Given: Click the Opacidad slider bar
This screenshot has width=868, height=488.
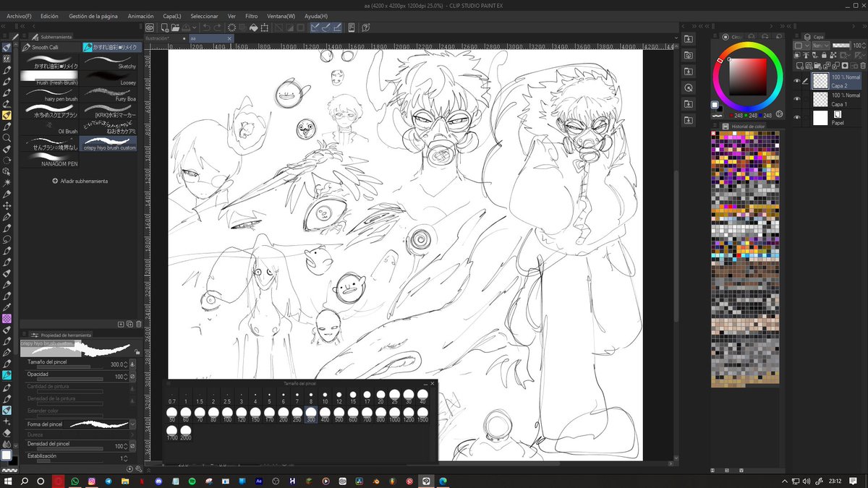Looking at the screenshot, I should (x=70, y=379).
